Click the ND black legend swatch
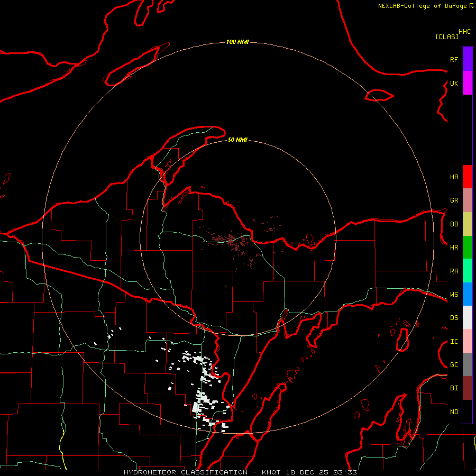Image resolution: width=476 pixels, height=476 pixels. coord(467,411)
